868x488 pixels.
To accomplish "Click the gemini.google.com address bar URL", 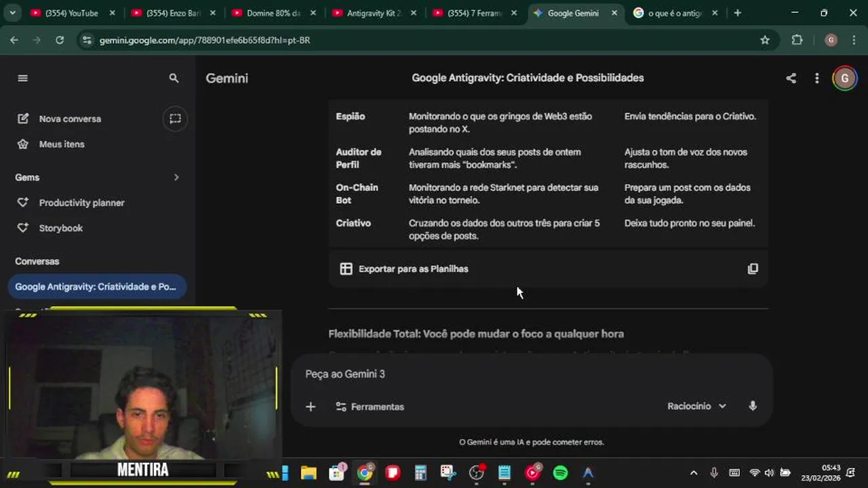I will [205, 40].
